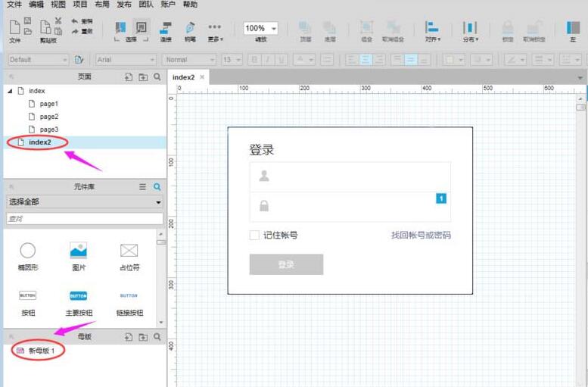Open the 选择全部 library dropdown

pos(85,202)
